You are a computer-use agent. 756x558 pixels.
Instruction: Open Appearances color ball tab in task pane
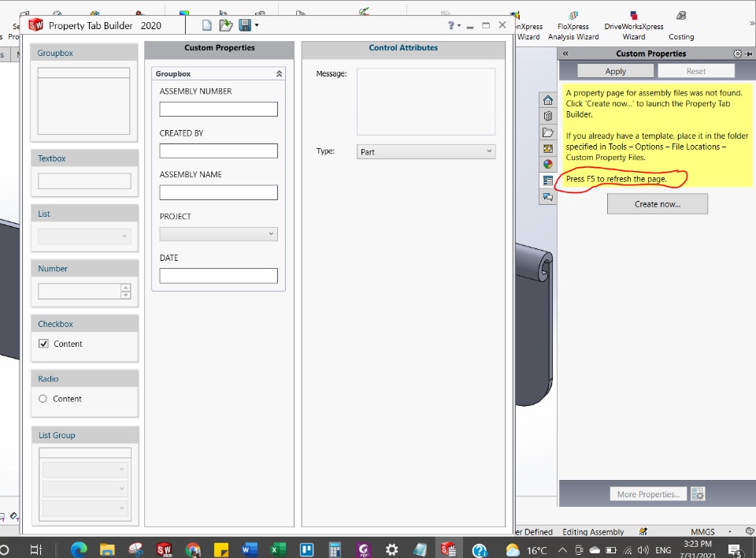pos(548,164)
